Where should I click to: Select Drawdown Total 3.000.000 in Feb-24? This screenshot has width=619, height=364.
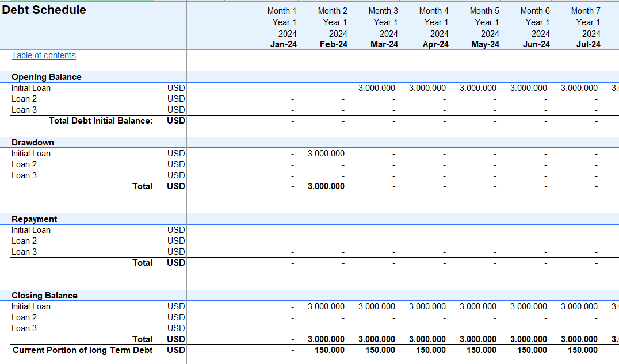(x=326, y=186)
